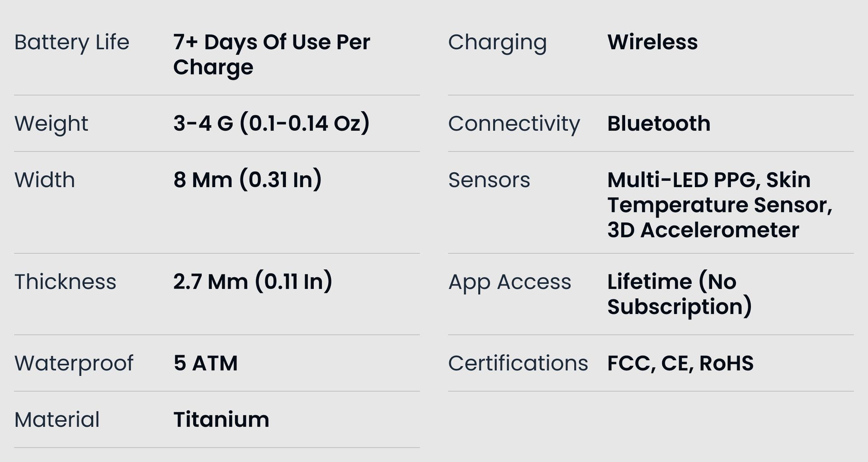
Task: Click the Width spec label
Action: [45, 180]
